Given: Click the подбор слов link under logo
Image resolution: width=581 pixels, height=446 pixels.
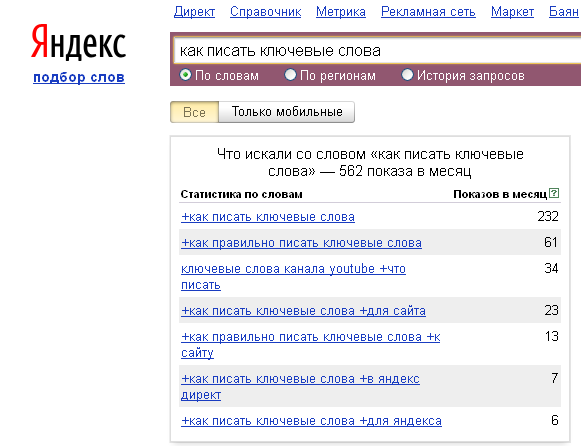Looking at the screenshot, I should tap(79, 77).
